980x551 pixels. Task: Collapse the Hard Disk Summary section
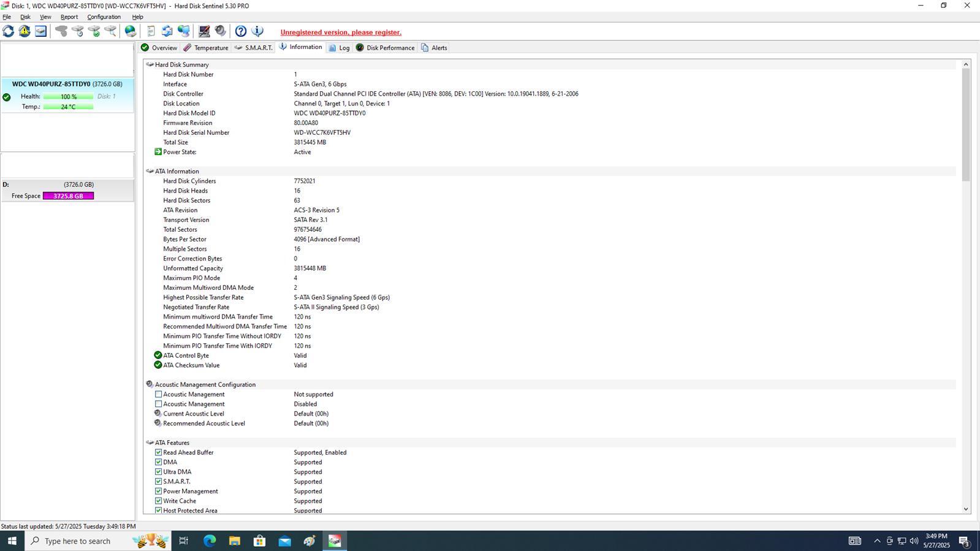(150, 65)
